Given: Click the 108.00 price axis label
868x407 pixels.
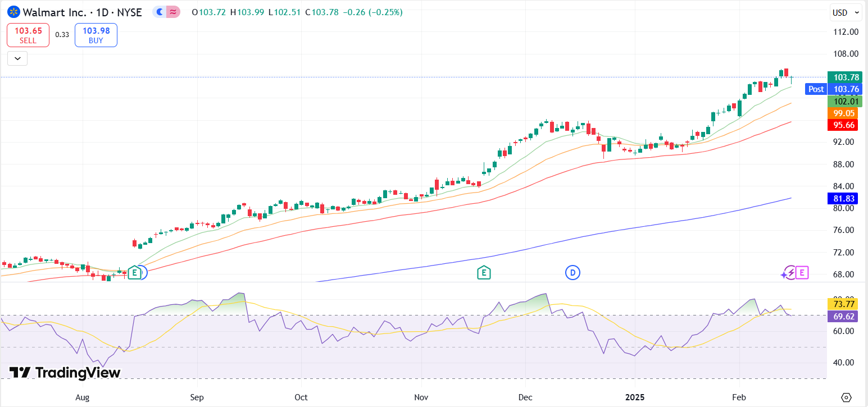Looking at the screenshot, I should (846, 54).
